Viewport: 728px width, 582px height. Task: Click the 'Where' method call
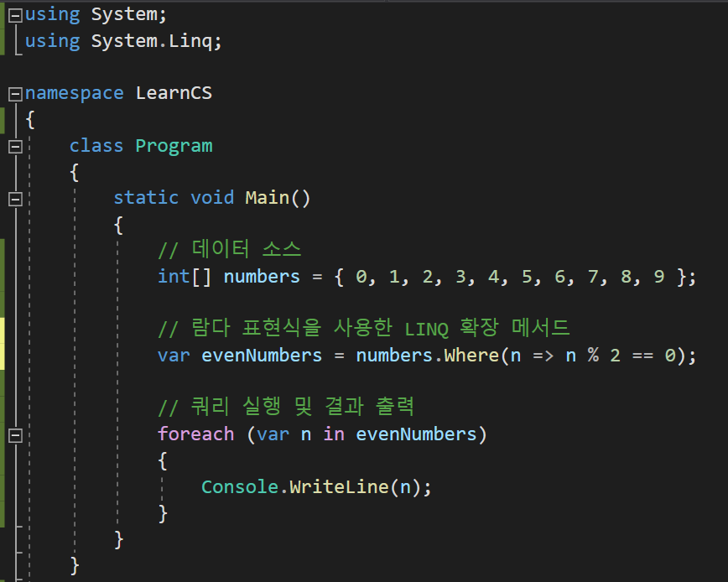471,356
